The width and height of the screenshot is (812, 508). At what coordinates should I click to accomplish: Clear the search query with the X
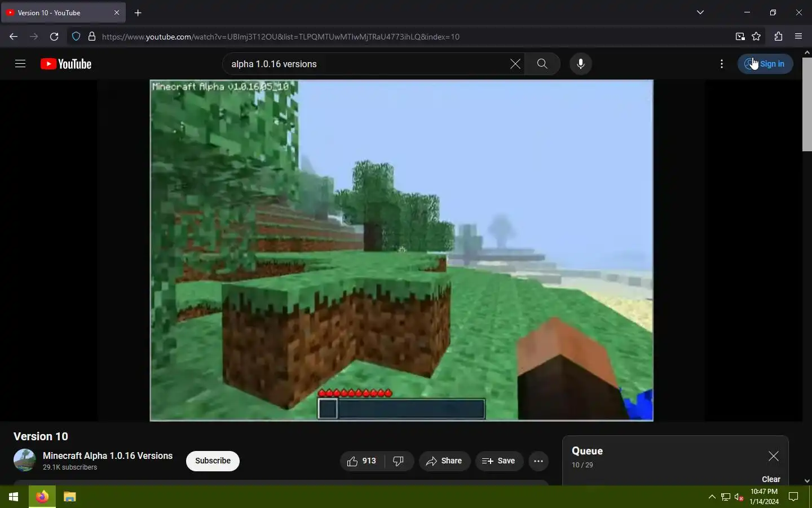pyautogui.click(x=515, y=64)
